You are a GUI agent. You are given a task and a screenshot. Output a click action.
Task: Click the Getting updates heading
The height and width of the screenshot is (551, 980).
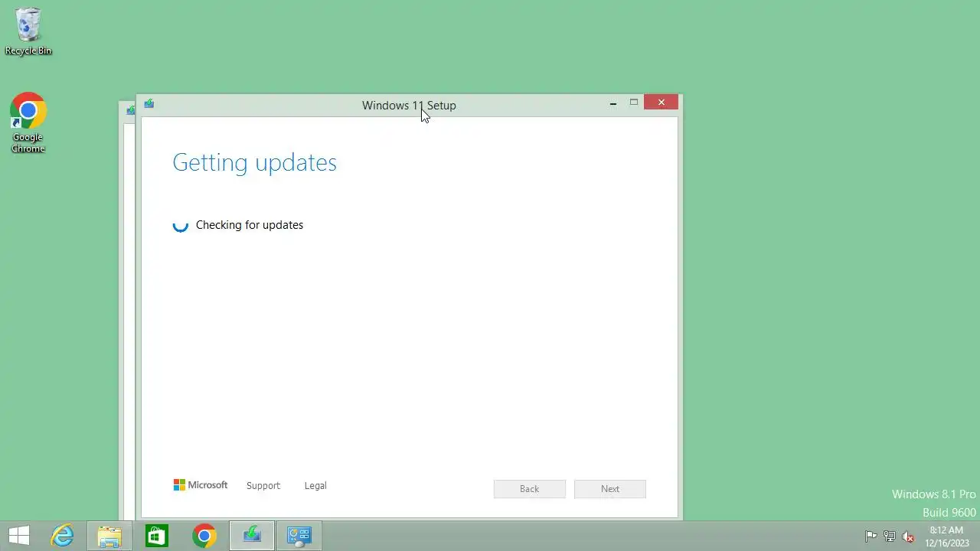click(254, 162)
